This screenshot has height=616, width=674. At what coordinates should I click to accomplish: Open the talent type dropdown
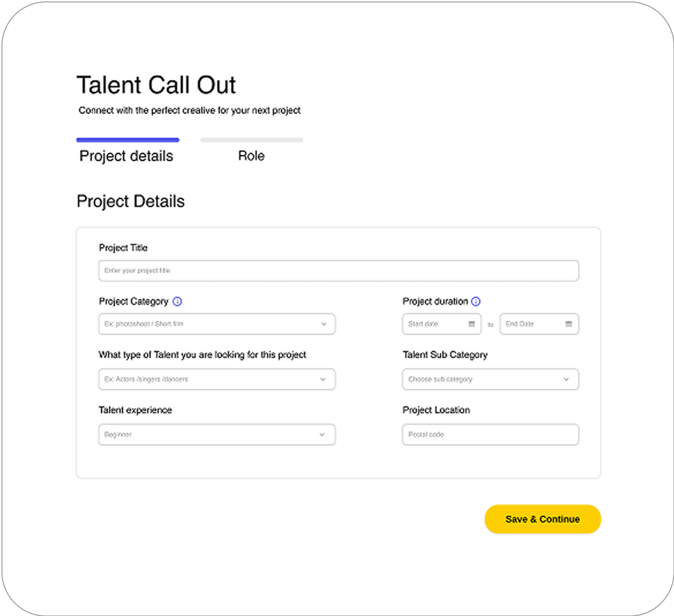[x=216, y=379]
